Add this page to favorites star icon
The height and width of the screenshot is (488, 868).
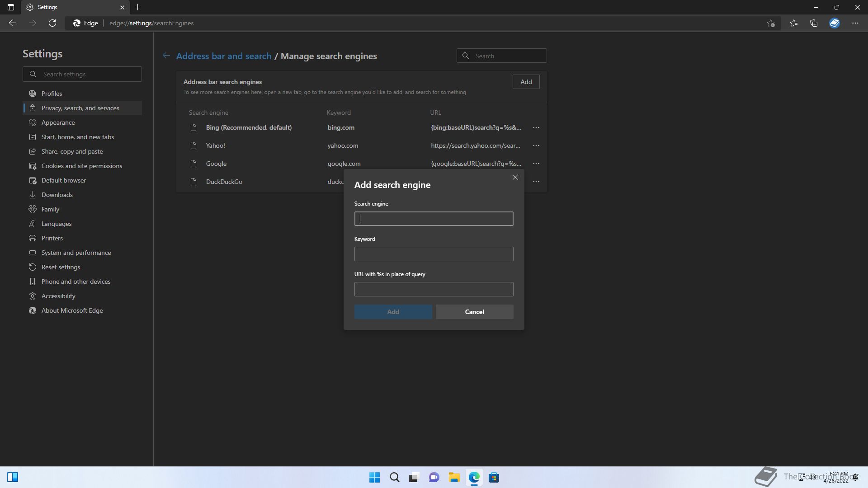pos(771,23)
